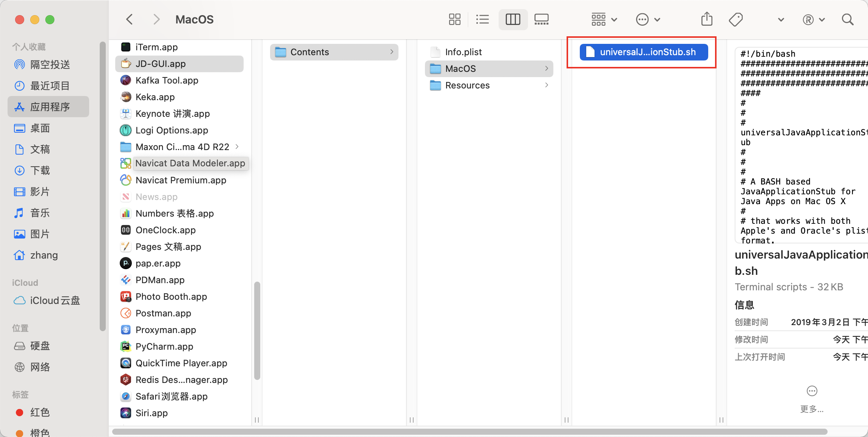Select Postman.app in the app list
This screenshot has height=437, width=868.
pos(163,313)
